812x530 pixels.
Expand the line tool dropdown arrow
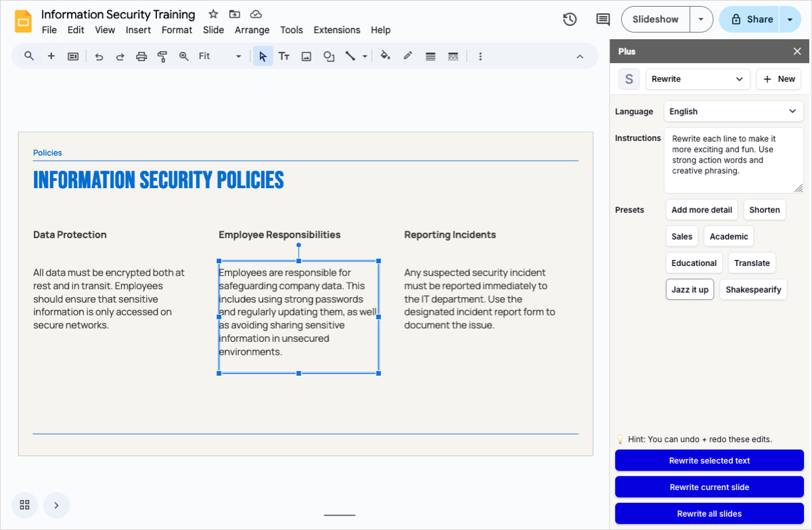[365, 56]
